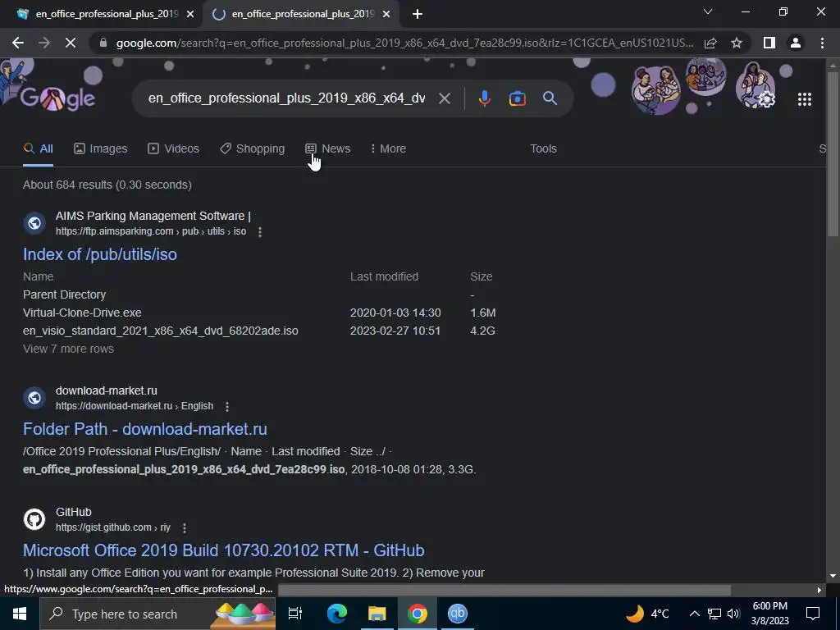Expand the Chrome tab search chevron
Viewport: 840px width, 630px height.
click(x=708, y=11)
